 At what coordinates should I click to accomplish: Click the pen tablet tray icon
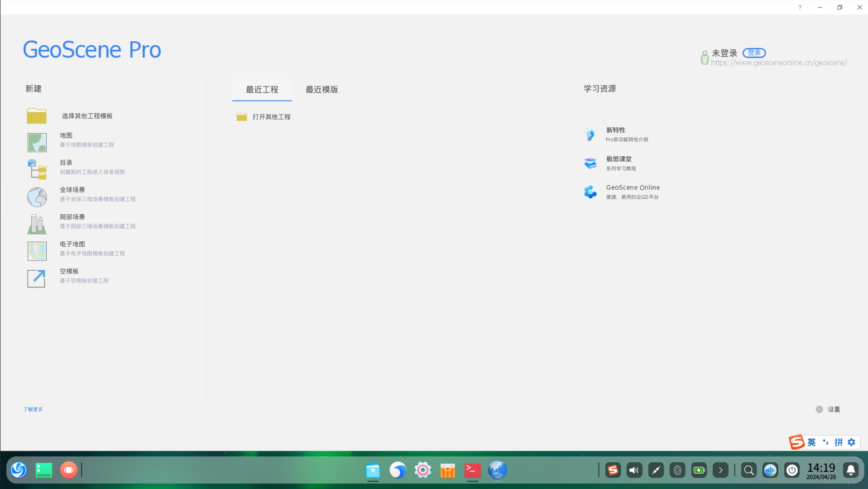656,470
